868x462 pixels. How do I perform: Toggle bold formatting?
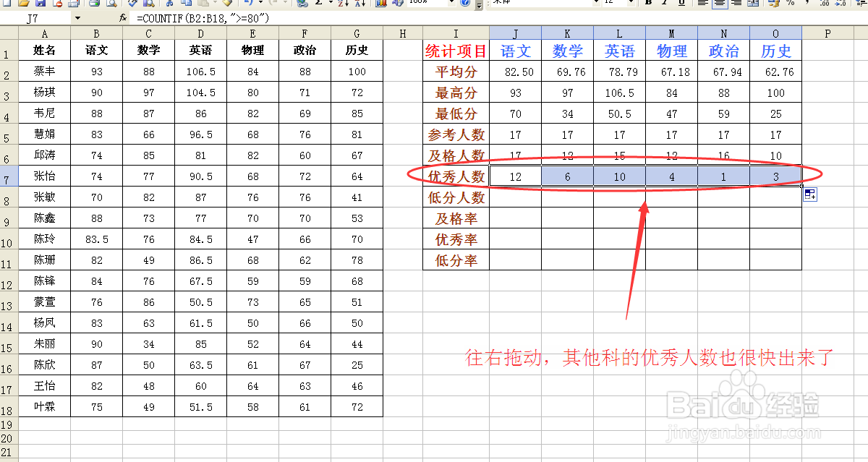[x=648, y=4]
